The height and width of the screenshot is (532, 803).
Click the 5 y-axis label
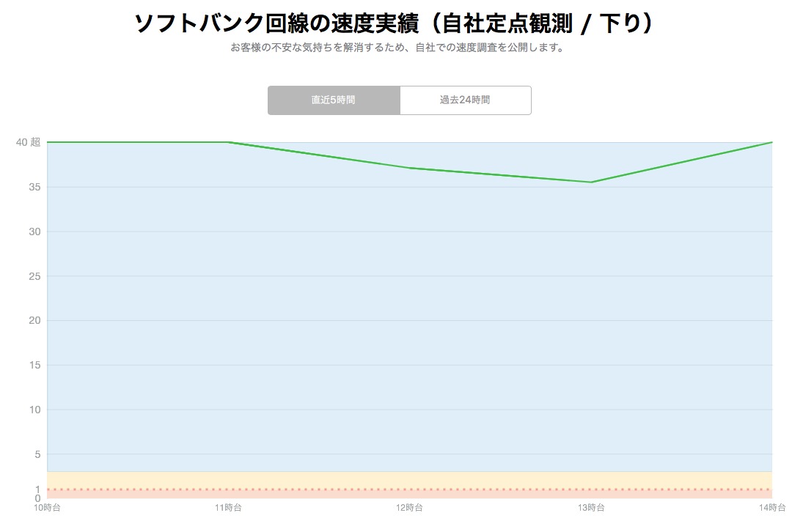point(37,454)
